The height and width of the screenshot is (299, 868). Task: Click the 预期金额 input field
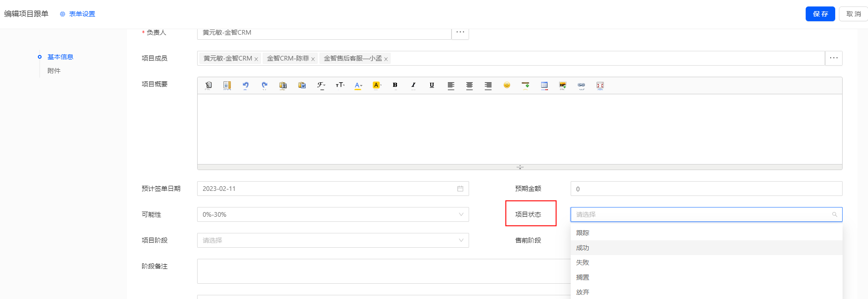coord(706,189)
